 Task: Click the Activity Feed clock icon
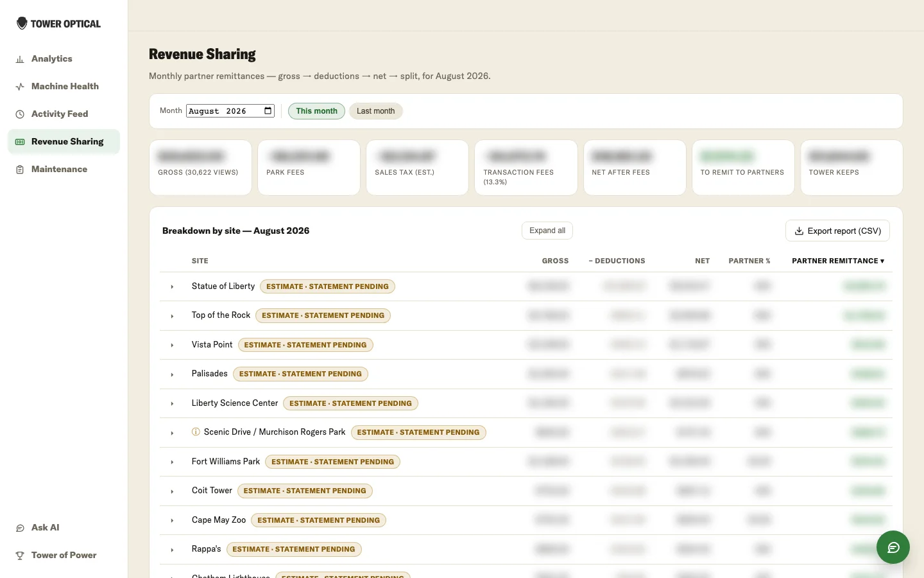(20, 114)
